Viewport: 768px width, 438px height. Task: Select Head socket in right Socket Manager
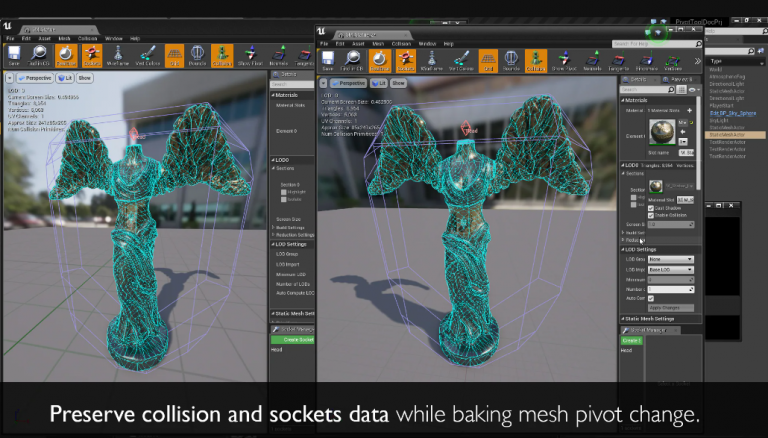626,350
